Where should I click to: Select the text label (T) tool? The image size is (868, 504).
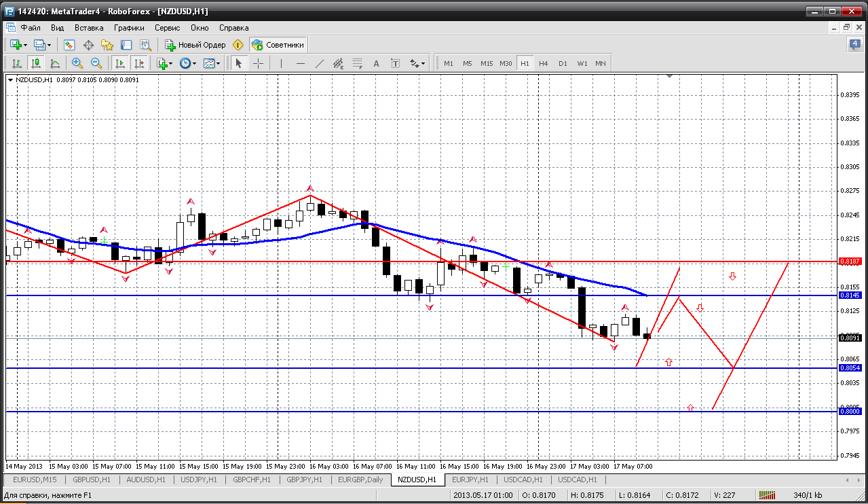(x=396, y=63)
